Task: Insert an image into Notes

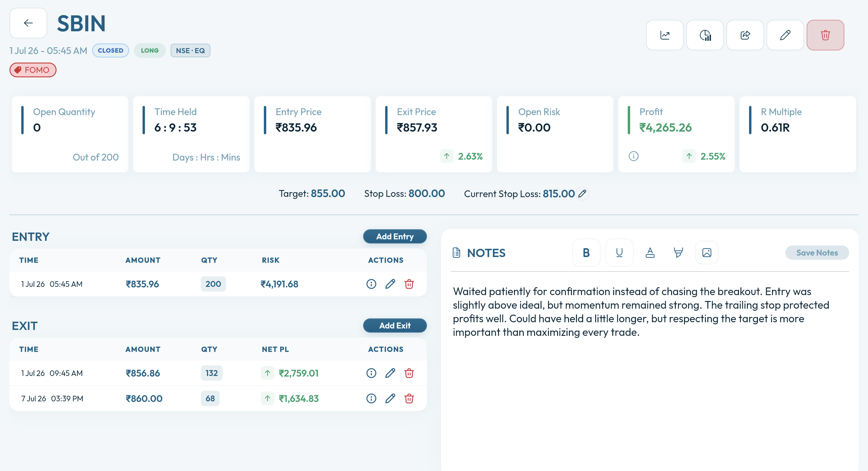Action: [707, 253]
